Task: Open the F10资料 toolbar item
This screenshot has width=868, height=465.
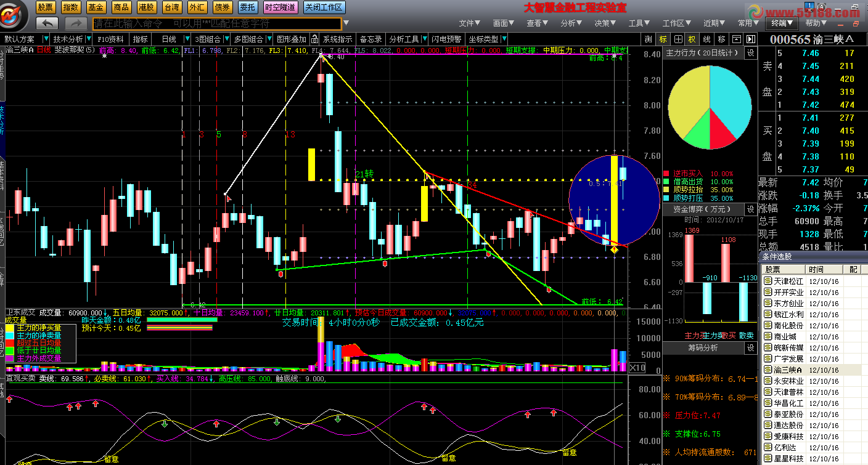Action: click(111, 39)
